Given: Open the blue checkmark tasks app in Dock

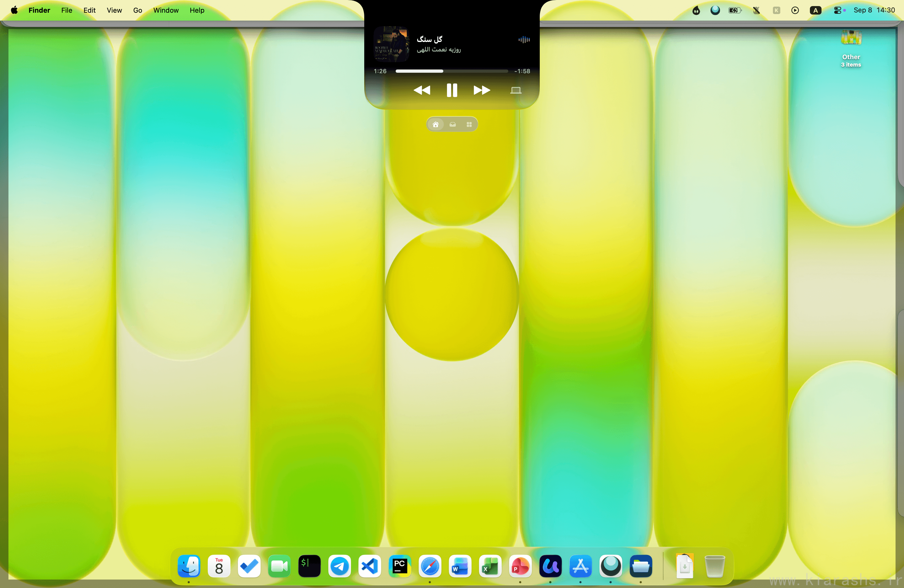Looking at the screenshot, I should [x=249, y=566].
